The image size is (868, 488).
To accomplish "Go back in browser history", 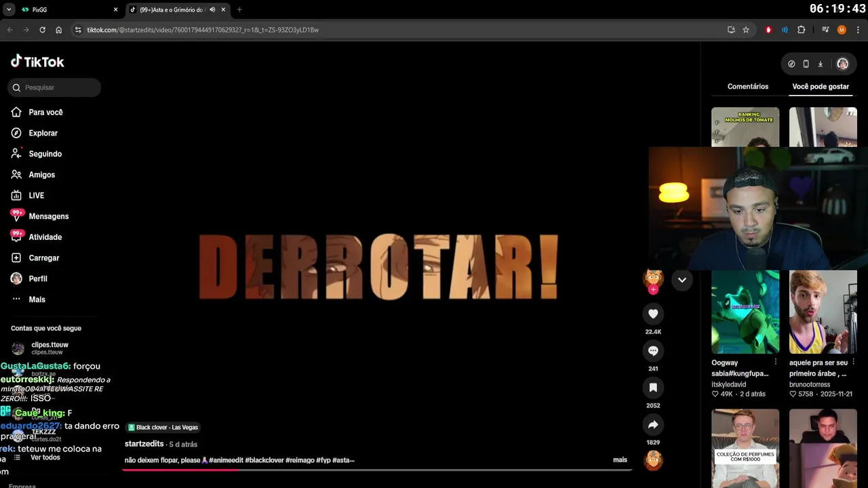I will (x=9, y=30).
